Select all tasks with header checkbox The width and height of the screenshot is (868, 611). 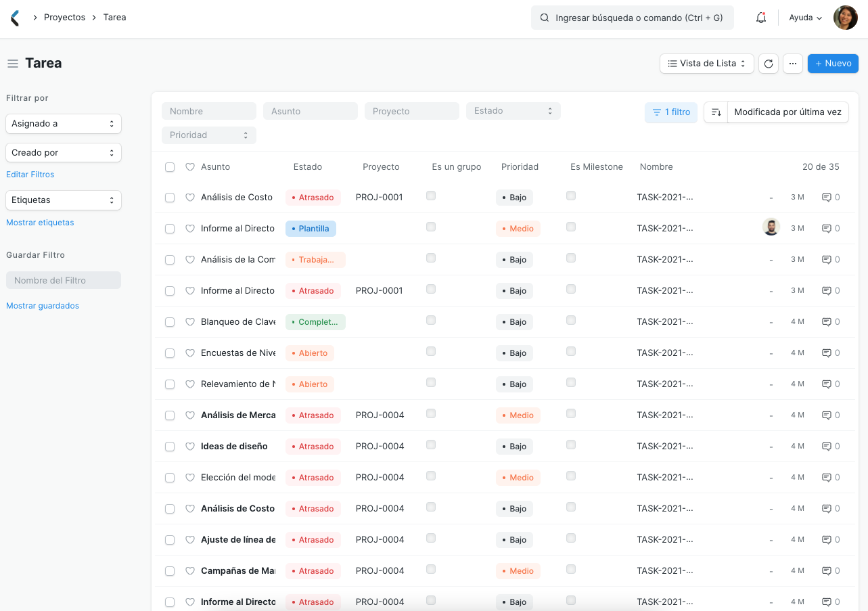click(x=170, y=167)
